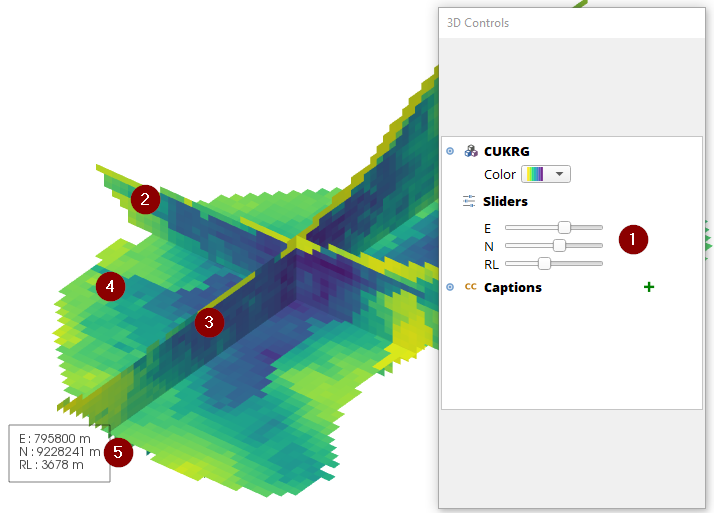The width and height of the screenshot is (714, 513).
Task: Click the rainbow color ramp swatch
Action: [x=535, y=174]
